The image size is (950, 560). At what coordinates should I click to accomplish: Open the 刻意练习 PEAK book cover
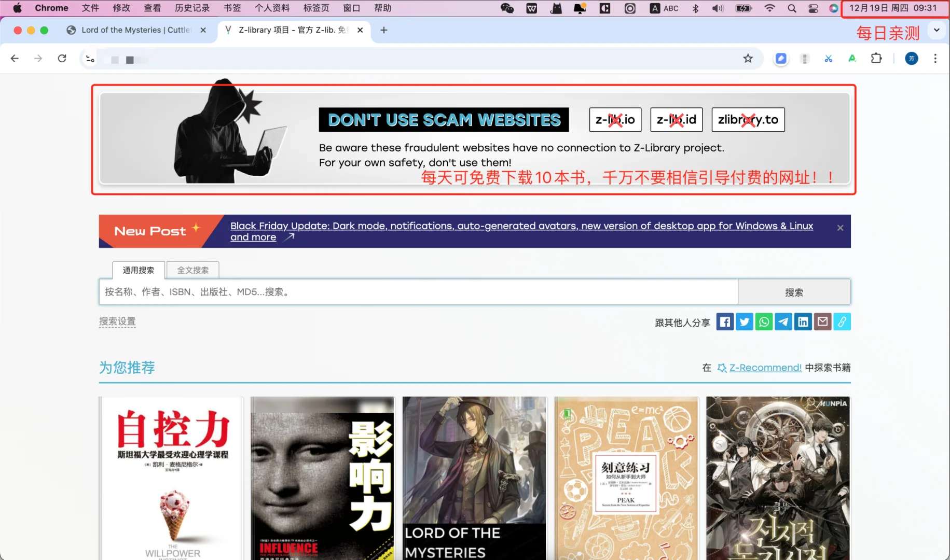point(626,478)
